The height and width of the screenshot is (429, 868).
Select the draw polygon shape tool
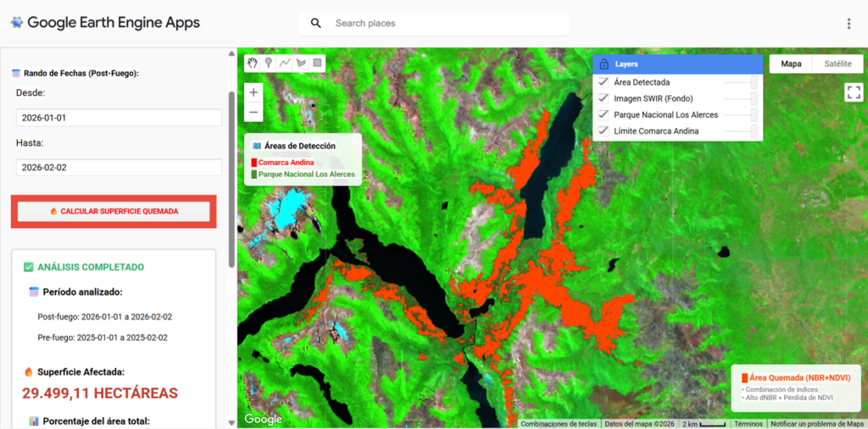pyautogui.click(x=301, y=63)
